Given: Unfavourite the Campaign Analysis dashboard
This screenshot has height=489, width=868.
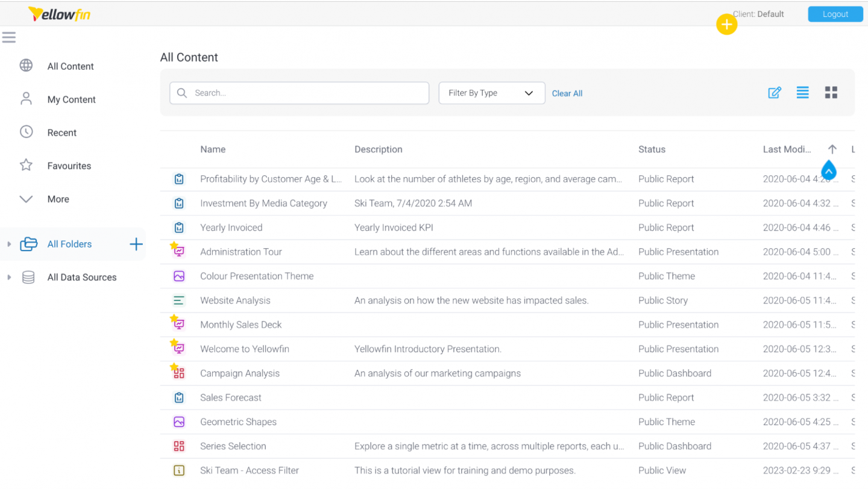Looking at the screenshot, I should (174, 366).
